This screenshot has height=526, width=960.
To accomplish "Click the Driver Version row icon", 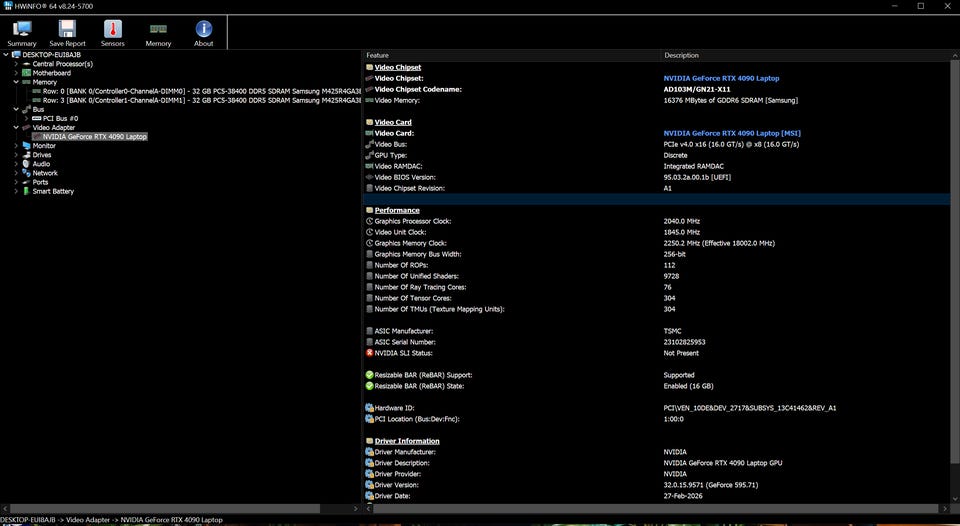I will [369, 485].
